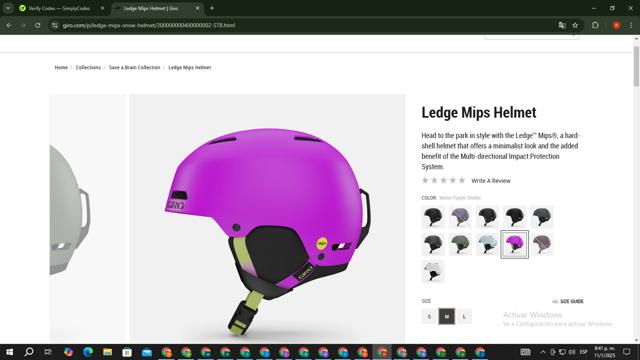The image size is (640, 360).
Task: Click the main purple helmet product image
Action: (268, 218)
